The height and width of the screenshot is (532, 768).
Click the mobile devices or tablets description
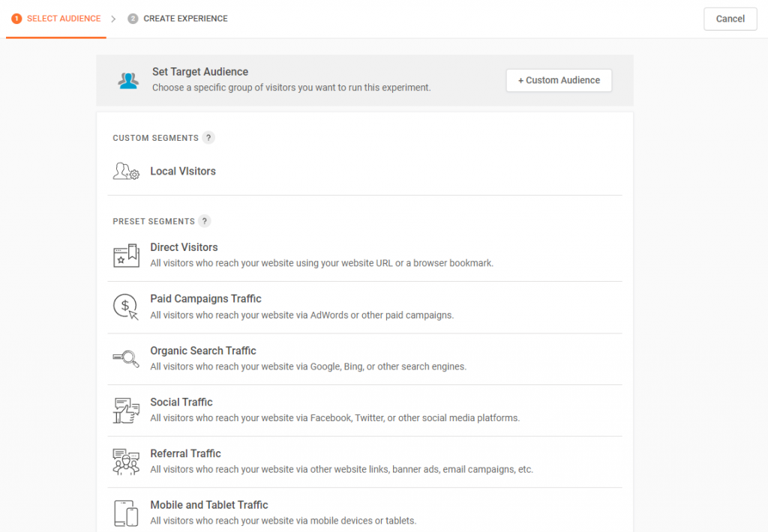(x=283, y=521)
